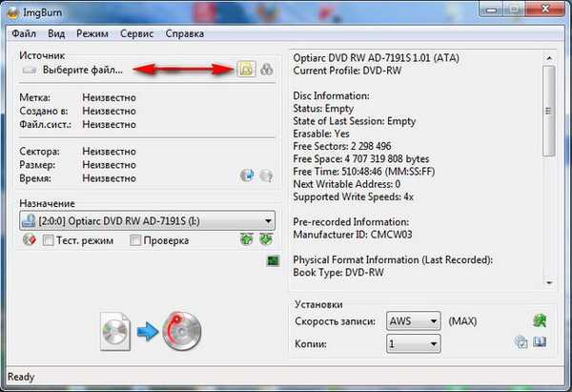Click the load tray green arrow icon
The image size is (572, 392).
coord(266,239)
